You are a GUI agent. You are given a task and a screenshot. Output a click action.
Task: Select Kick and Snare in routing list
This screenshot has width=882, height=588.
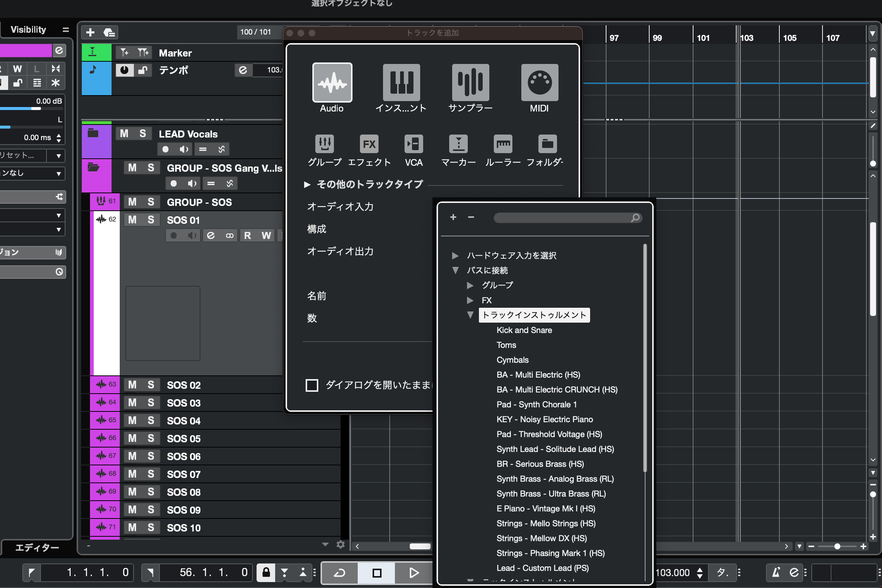(524, 330)
